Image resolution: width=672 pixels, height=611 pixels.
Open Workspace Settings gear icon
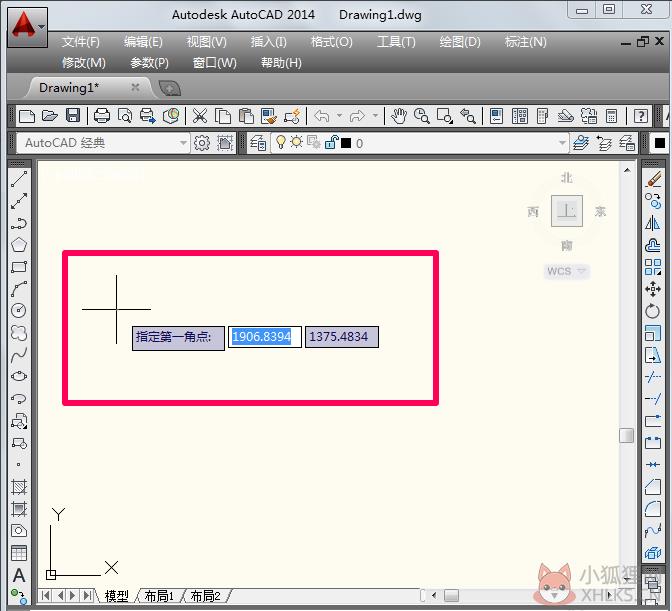tap(202, 143)
